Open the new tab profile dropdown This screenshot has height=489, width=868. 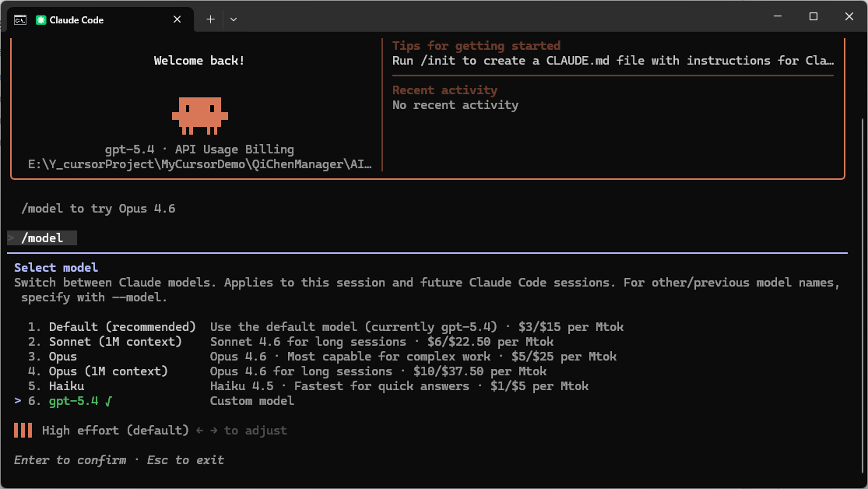234,19
